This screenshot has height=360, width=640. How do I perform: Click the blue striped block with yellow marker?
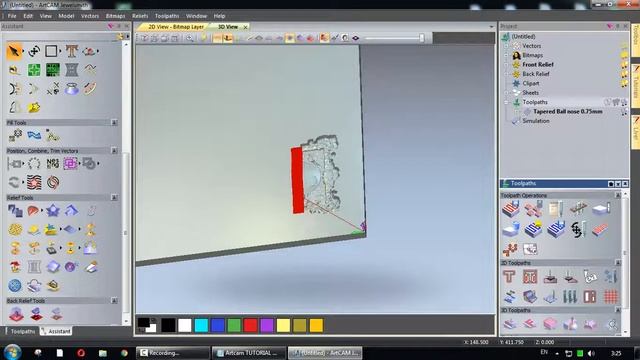click(533, 229)
